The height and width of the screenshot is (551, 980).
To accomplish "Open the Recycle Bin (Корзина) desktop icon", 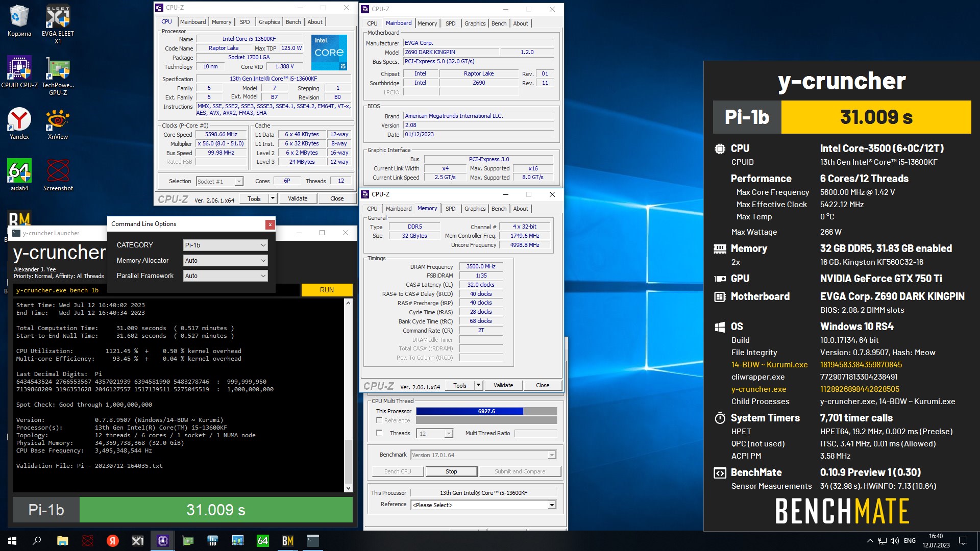I will (x=19, y=21).
